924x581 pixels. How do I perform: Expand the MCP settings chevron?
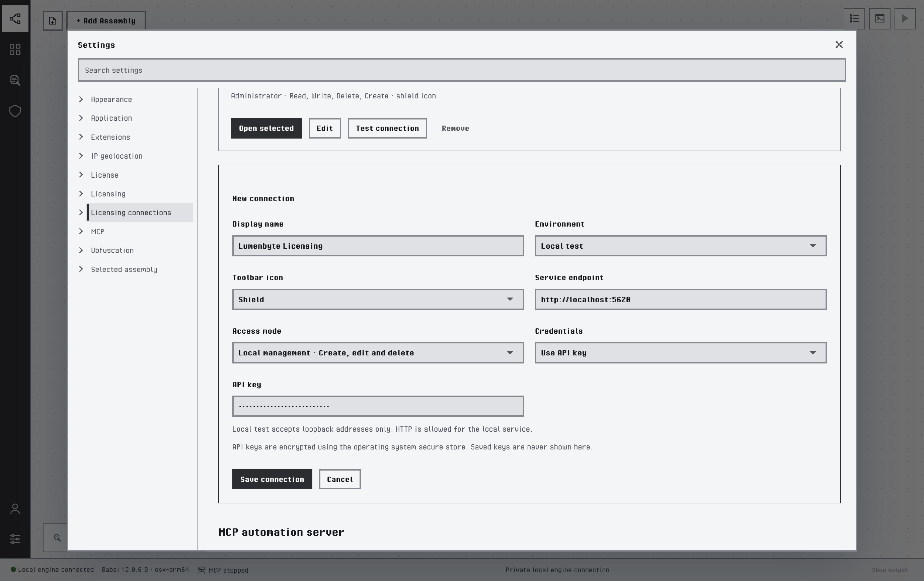tap(81, 231)
